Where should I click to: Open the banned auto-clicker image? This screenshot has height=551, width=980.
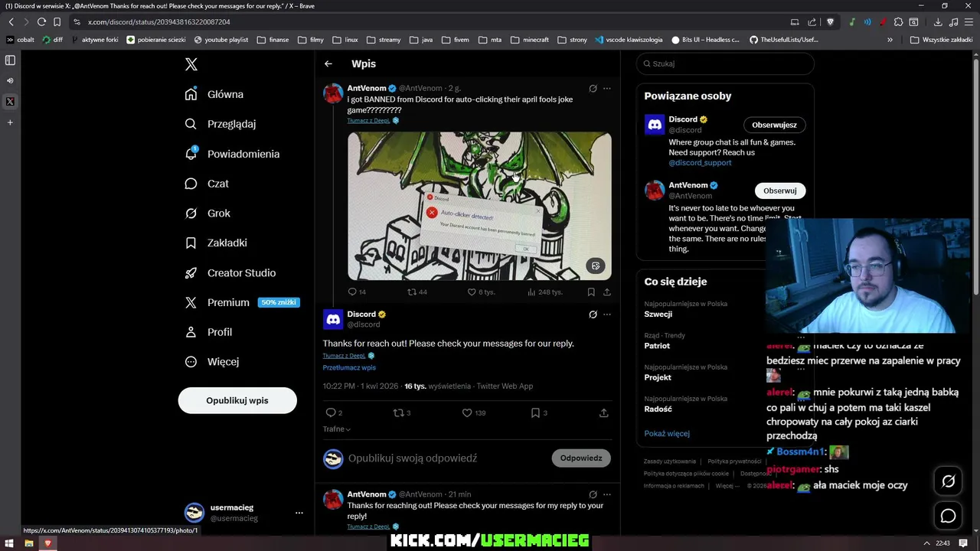(x=479, y=206)
